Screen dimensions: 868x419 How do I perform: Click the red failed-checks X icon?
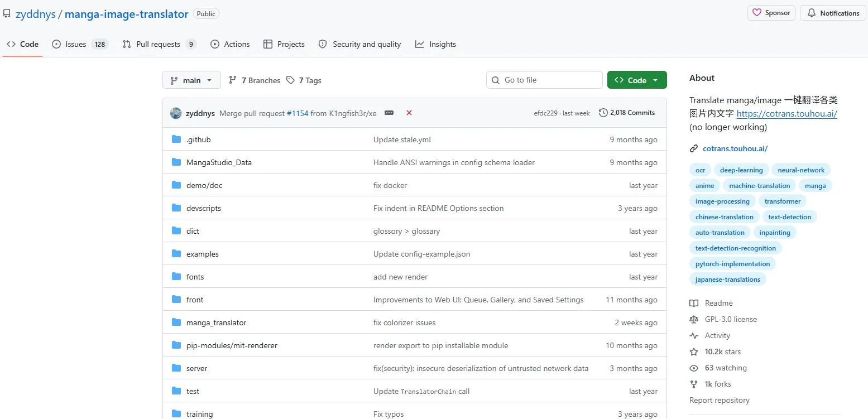409,113
